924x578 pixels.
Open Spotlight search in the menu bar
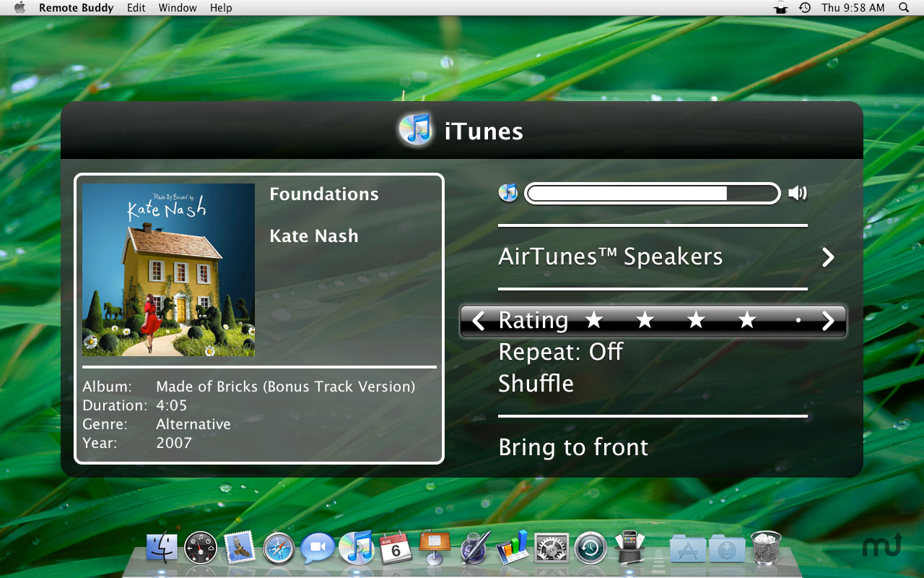904,8
